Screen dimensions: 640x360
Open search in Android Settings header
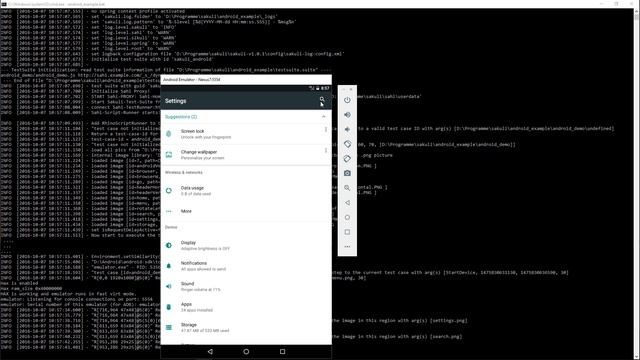[x=322, y=99]
